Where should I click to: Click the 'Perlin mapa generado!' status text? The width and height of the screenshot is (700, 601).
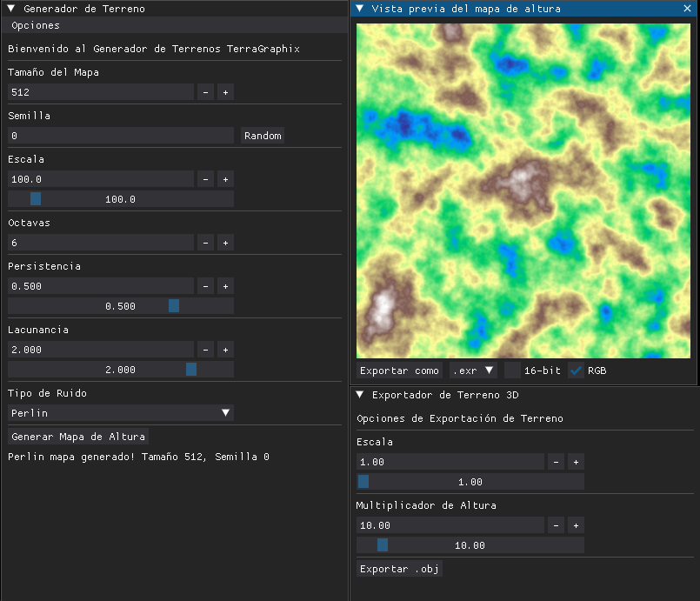138,457
